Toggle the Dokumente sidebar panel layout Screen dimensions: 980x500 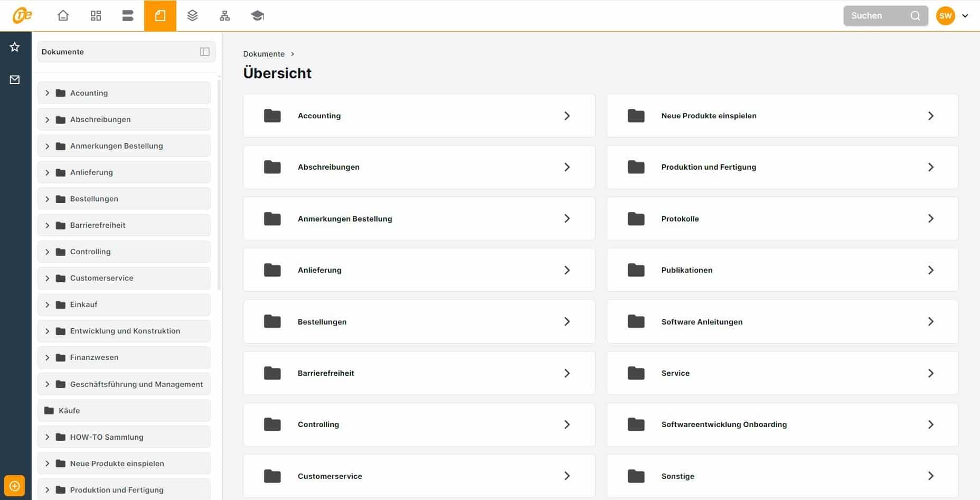pos(204,52)
